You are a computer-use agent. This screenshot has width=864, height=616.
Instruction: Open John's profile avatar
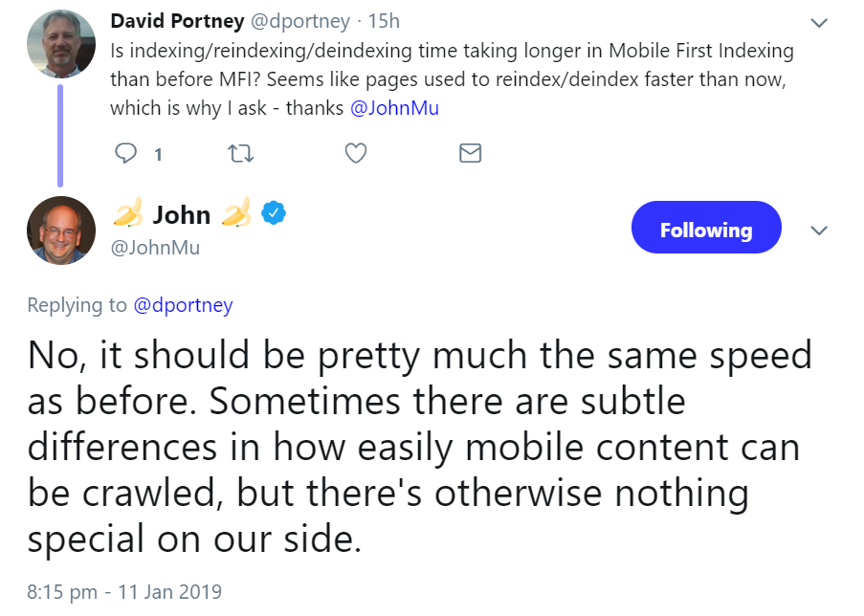[x=60, y=231]
